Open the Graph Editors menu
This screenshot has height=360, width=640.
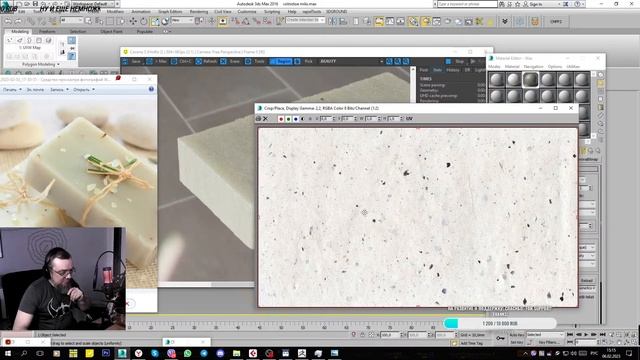tap(170, 12)
